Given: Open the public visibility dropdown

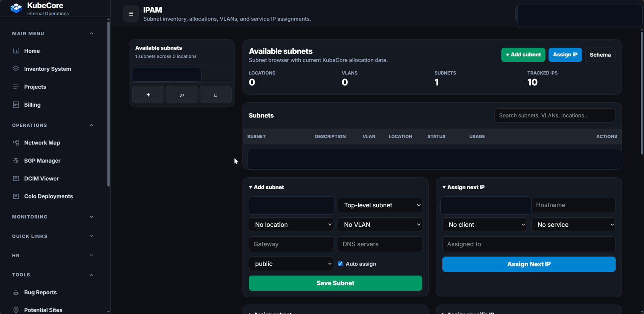Looking at the screenshot, I should point(291,264).
